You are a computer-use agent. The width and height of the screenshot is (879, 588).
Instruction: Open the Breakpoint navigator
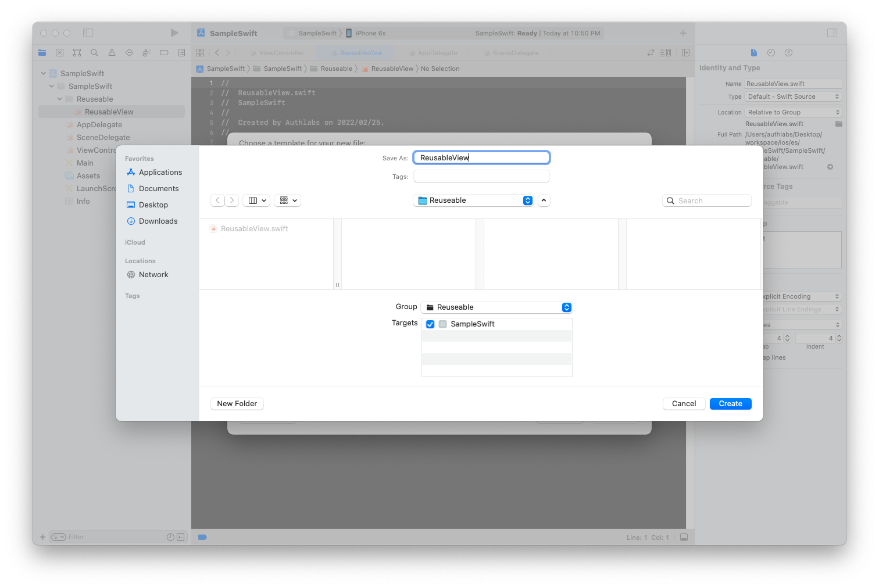tap(164, 53)
